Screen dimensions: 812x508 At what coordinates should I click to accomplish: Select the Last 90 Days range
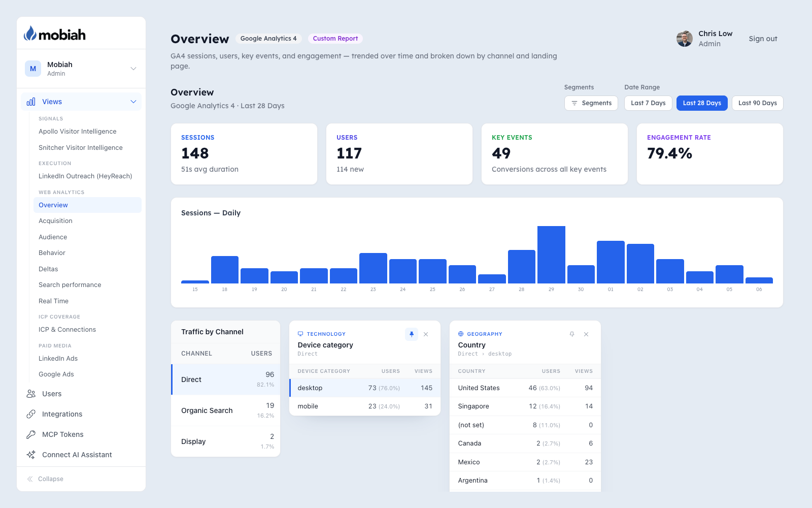(757, 103)
